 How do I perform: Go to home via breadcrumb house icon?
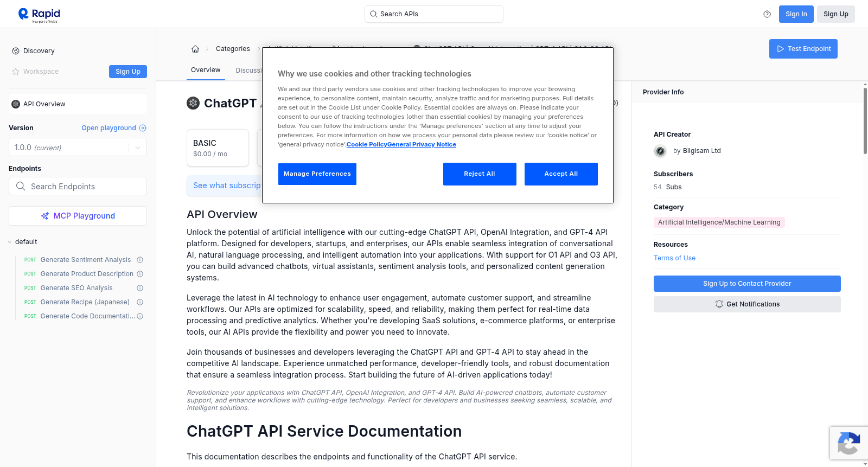coord(195,49)
